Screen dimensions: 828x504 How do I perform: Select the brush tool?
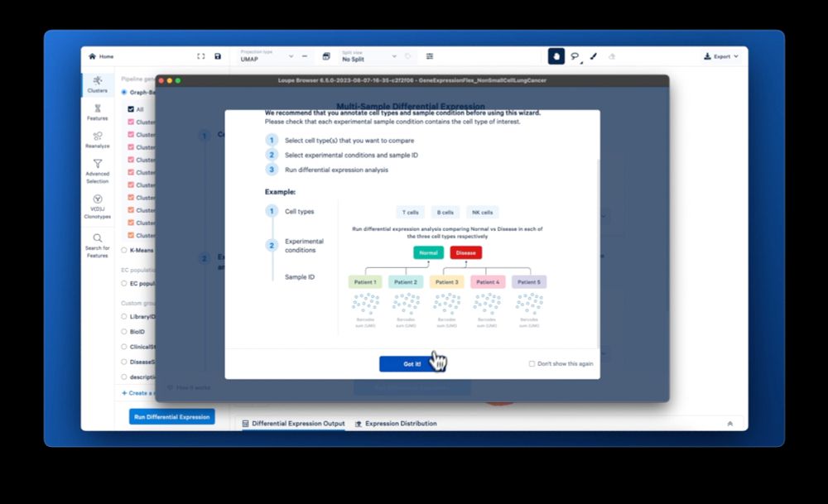click(594, 56)
